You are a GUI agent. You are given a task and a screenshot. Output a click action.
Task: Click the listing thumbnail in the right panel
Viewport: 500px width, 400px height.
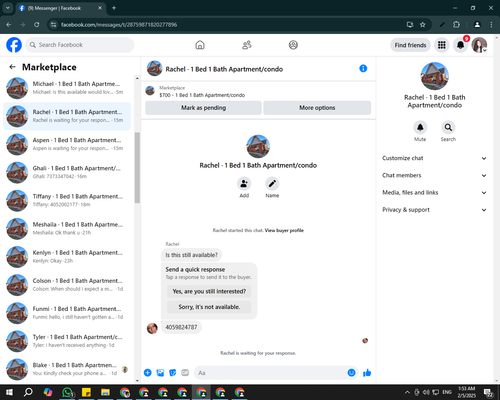(x=434, y=76)
